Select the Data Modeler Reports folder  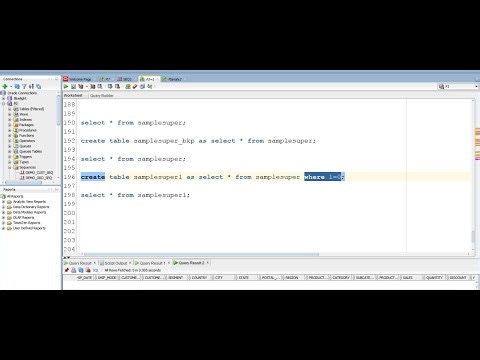pyautogui.click(x=29, y=212)
